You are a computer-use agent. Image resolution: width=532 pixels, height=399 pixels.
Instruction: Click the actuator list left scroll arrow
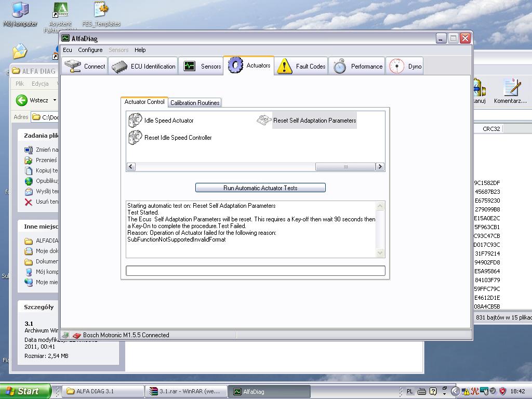coord(131,167)
